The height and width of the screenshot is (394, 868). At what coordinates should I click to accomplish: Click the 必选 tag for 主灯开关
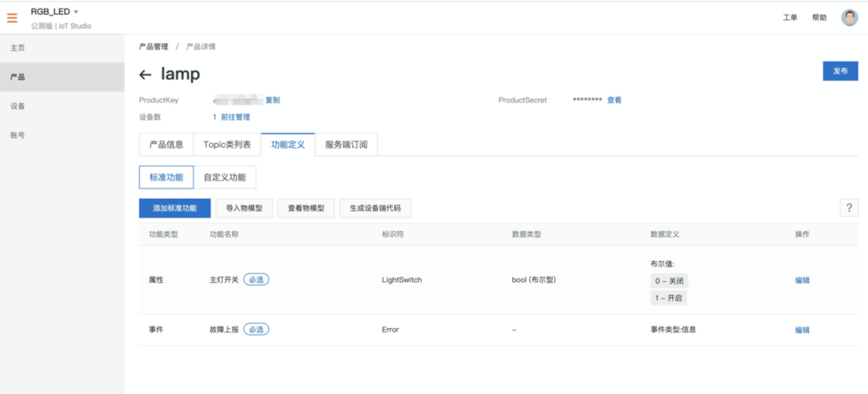pos(256,280)
